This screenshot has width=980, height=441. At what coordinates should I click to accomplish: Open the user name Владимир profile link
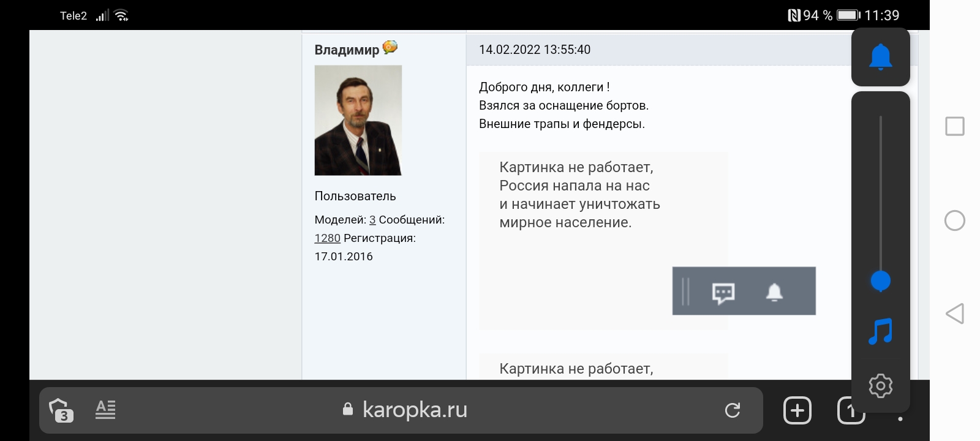click(x=347, y=50)
